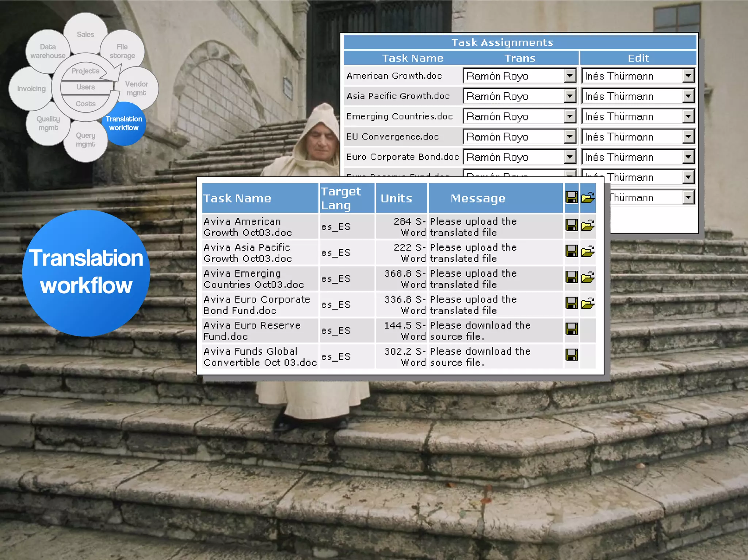Click folder upload icon for Aviva Emerging Countries

coord(588,277)
